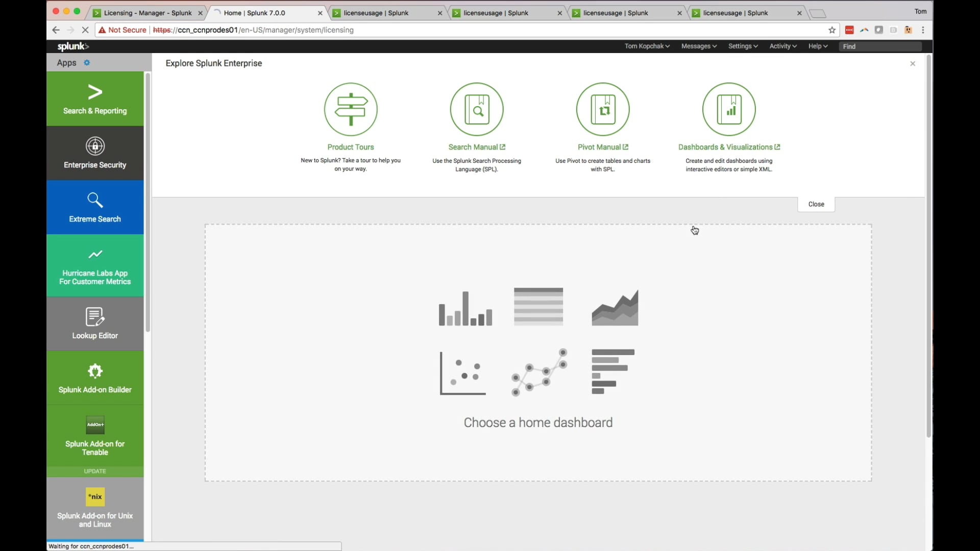The width and height of the screenshot is (980, 551).
Task: Open the Enterprise Security app
Action: 94,153
